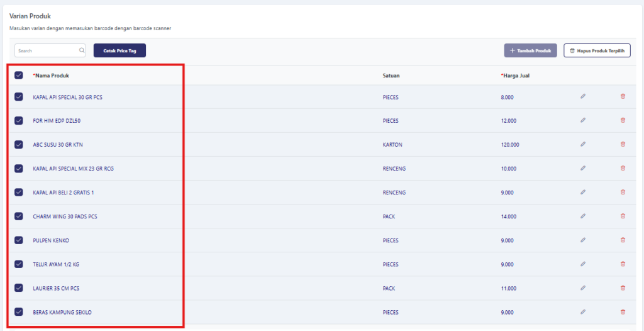Edit KAPAL API BELI 2 GRATIS 1 row
Viewport: 644px width, 331px height.
582,192
